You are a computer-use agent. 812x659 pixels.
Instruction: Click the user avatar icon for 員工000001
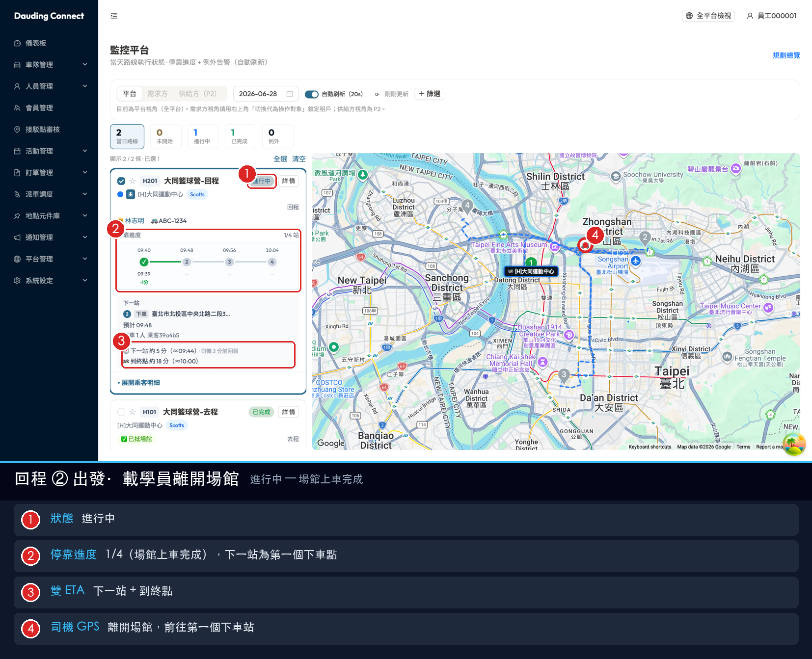[x=750, y=16]
